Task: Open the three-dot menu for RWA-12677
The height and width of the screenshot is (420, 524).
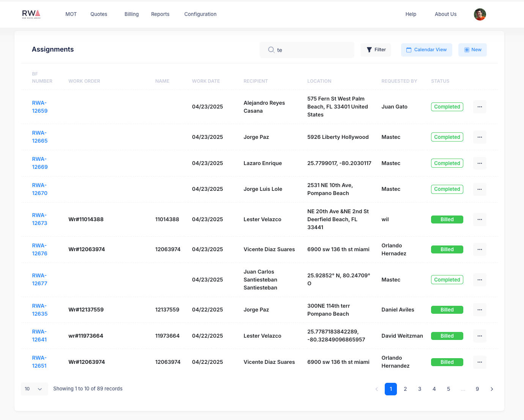Action: tap(480, 280)
